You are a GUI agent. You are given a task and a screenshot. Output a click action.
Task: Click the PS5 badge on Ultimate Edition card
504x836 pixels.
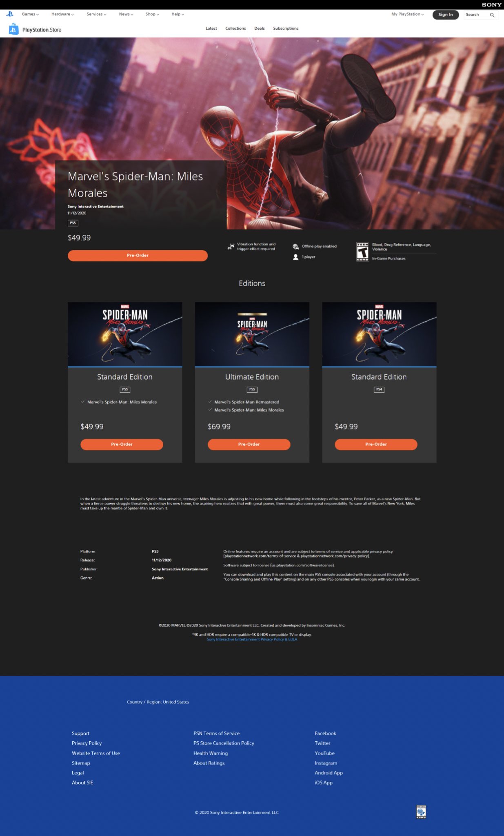point(252,389)
